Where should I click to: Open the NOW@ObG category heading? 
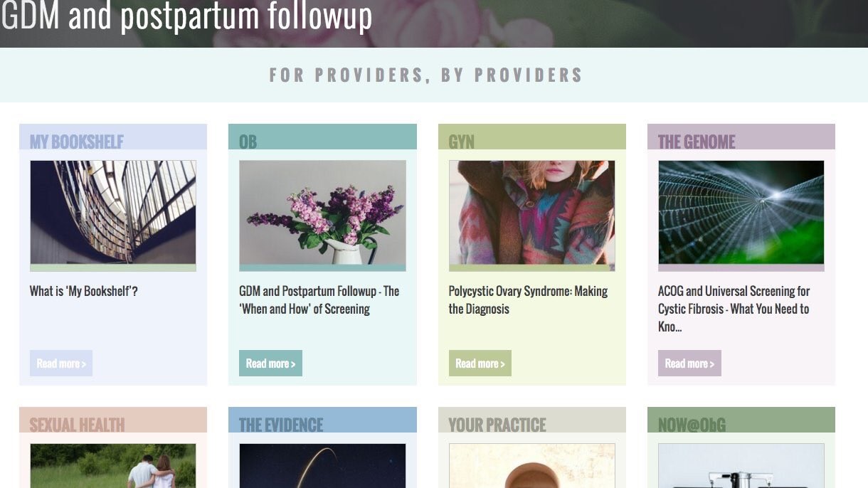(692, 425)
